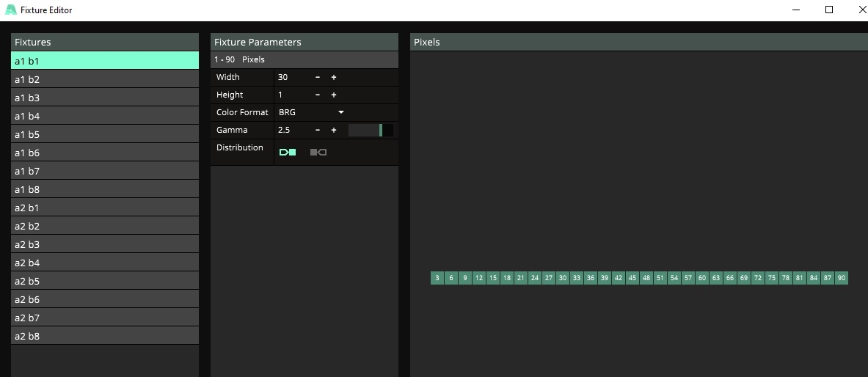Click pixel cell 72
Image resolution: width=868 pixels, height=377 pixels.
tap(758, 278)
